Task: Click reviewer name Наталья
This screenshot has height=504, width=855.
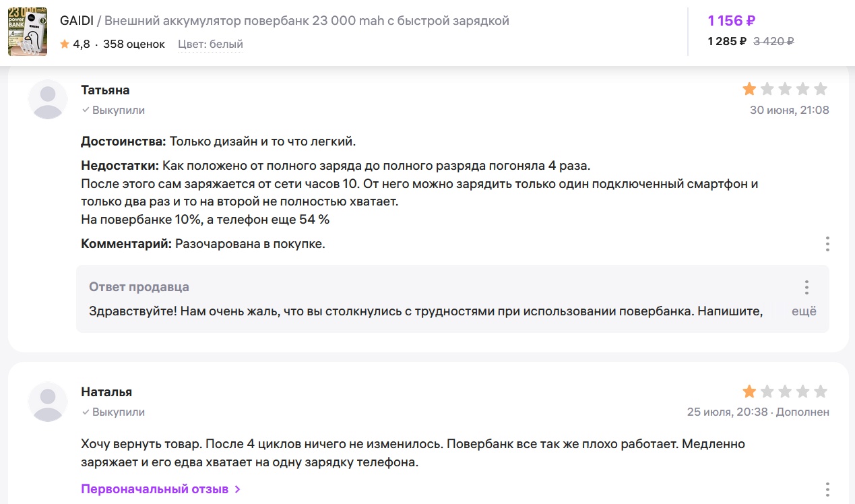Action: [106, 392]
